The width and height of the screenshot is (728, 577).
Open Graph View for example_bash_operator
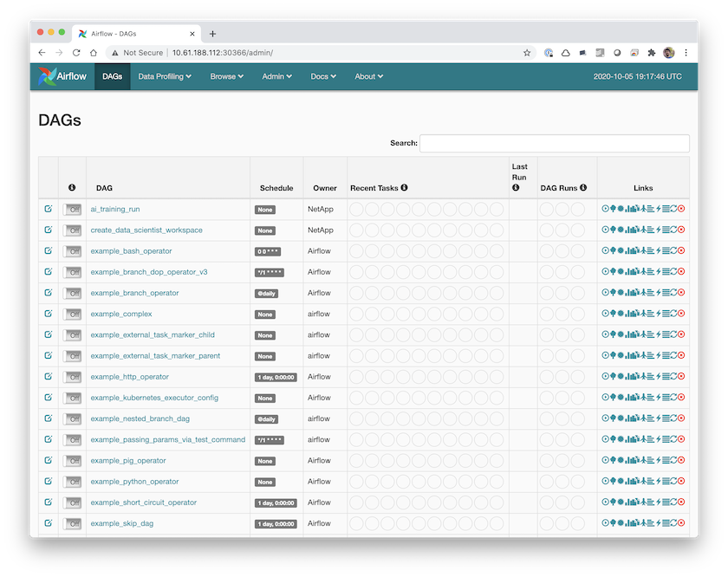coord(621,251)
